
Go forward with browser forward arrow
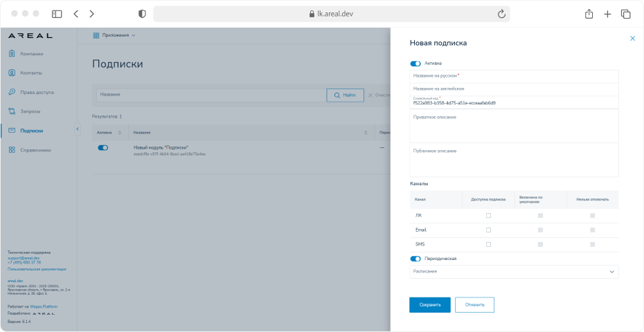[x=92, y=14]
